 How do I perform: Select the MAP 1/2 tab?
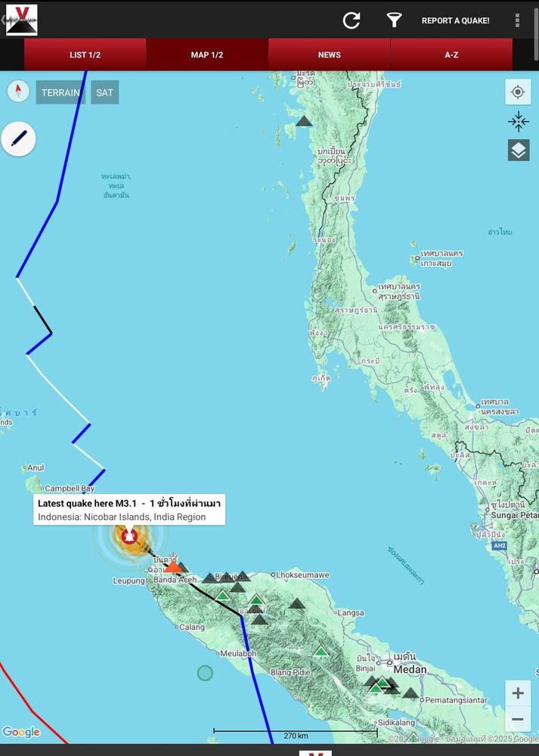pyautogui.click(x=207, y=54)
